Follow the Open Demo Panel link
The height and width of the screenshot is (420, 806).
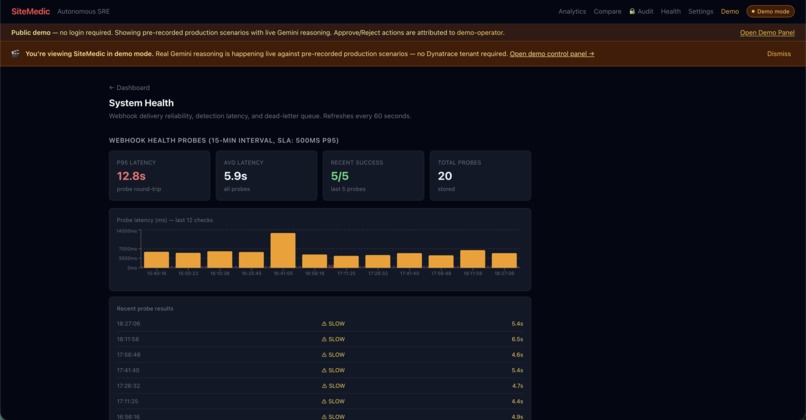pyautogui.click(x=767, y=32)
